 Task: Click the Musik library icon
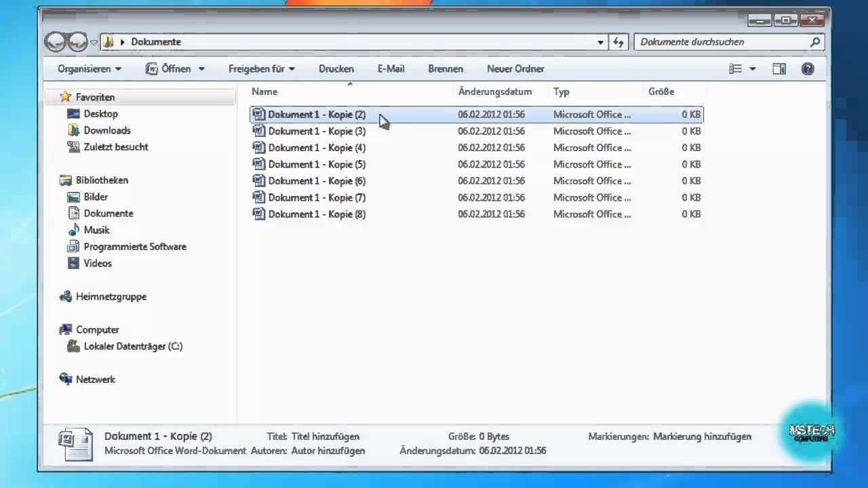point(74,230)
